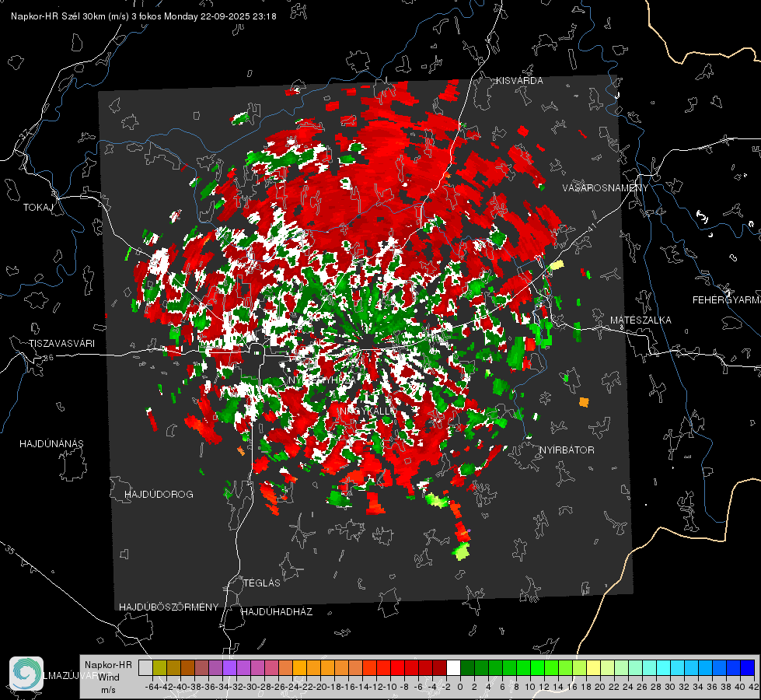Click the HAJDÚNÁNÁS city label
761x700 pixels.
click(x=51, y=443)
